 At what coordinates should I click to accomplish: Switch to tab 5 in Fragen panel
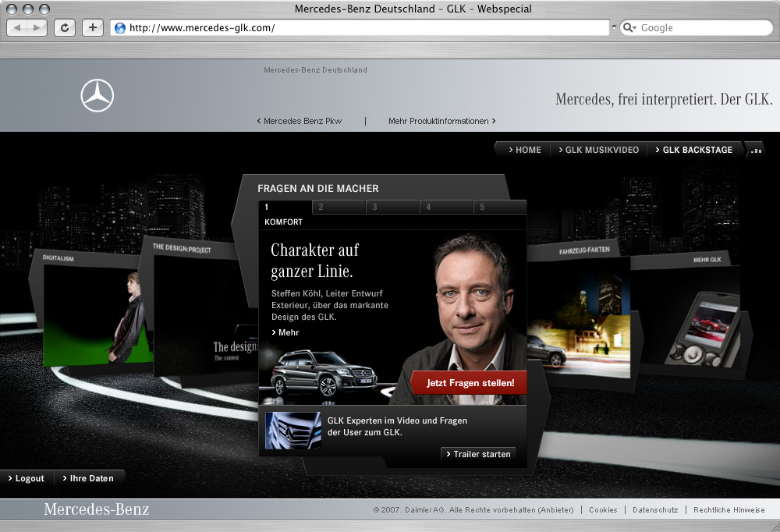pyautogui.click(x=500, y=207)
